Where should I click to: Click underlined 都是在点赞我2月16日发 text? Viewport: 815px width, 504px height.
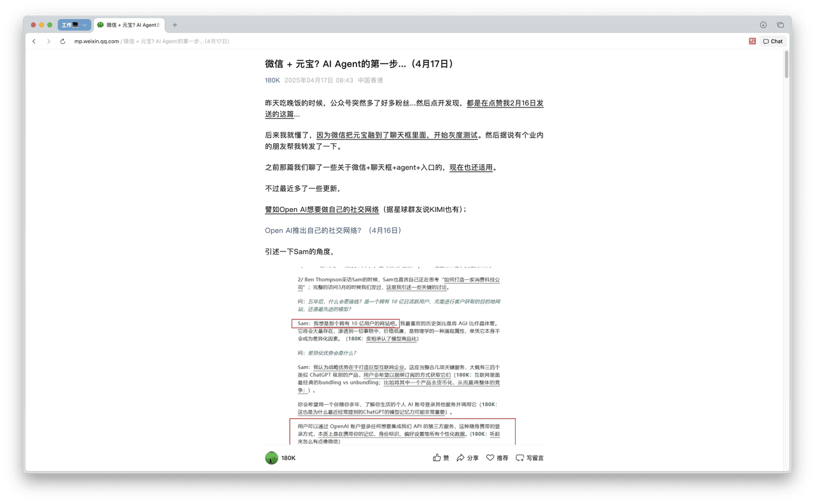(x=505, y=102)
